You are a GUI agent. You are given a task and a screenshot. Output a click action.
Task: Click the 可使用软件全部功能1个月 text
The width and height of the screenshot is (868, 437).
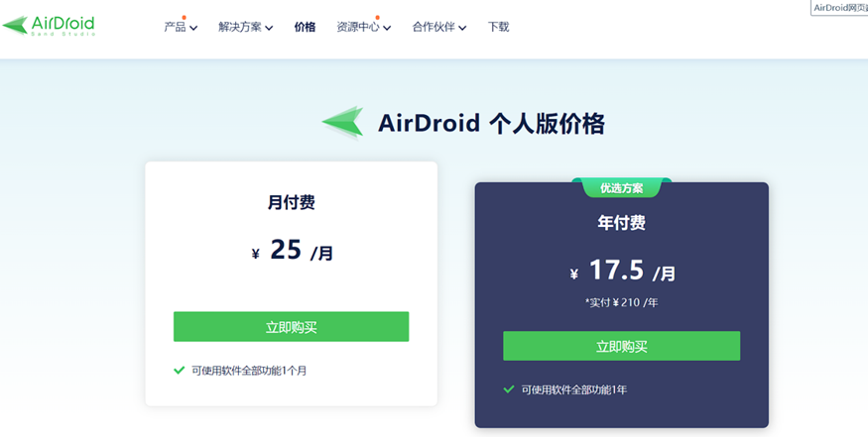point(249,371)
